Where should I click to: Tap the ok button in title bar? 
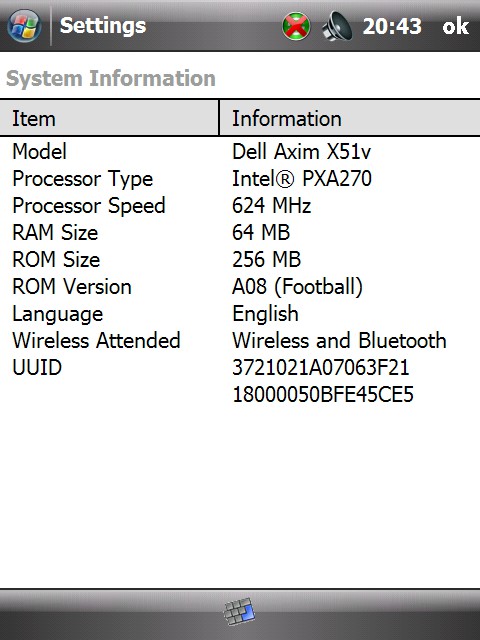pos(456,26)
